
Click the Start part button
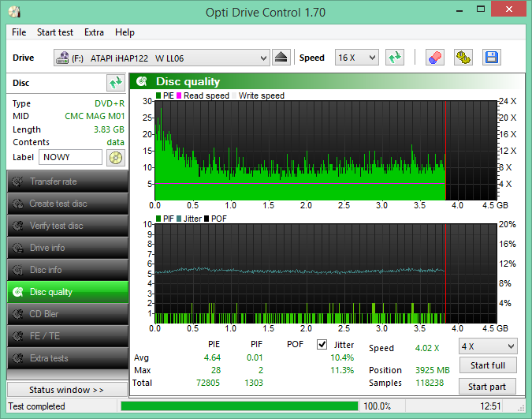click(487, 387)
